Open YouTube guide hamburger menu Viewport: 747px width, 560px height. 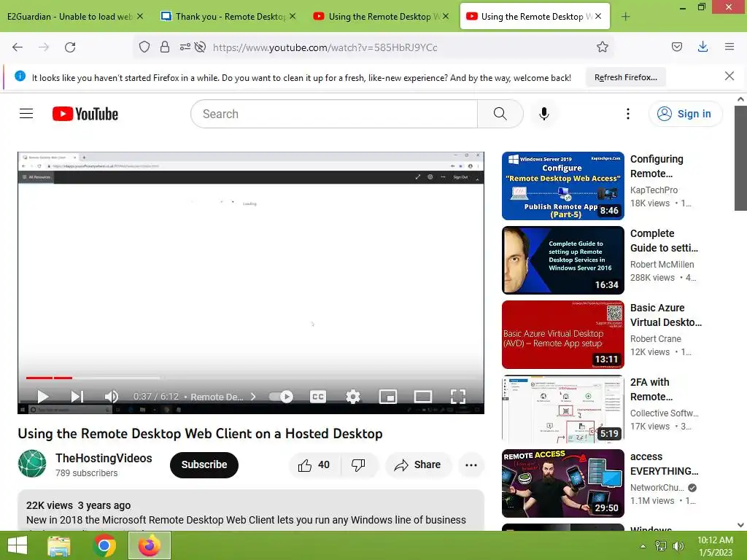[x=26, y=113]
